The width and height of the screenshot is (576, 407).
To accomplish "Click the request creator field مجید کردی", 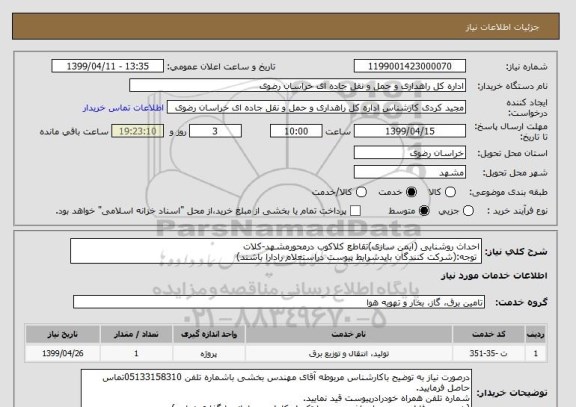I will [316, 108].
